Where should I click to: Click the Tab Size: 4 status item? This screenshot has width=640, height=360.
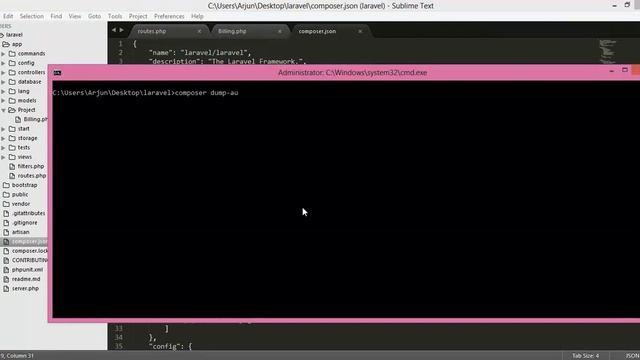pyautogui.click(x=585, y=356)
